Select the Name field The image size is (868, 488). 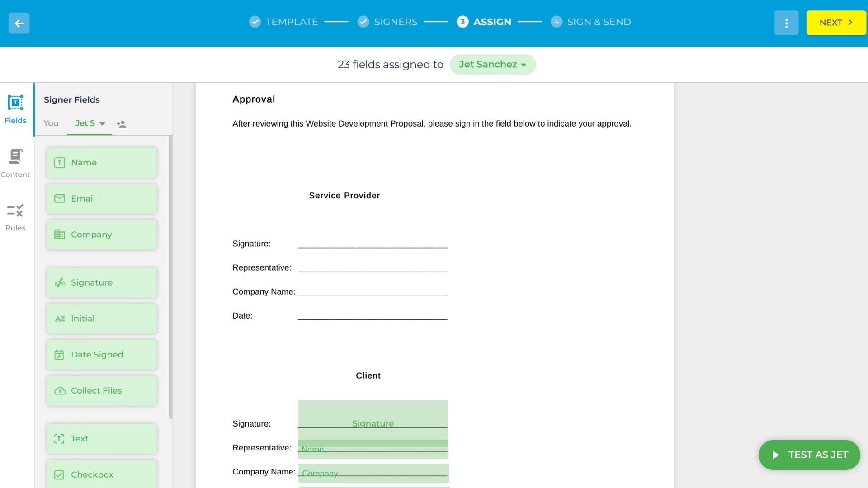click(102, 162)
